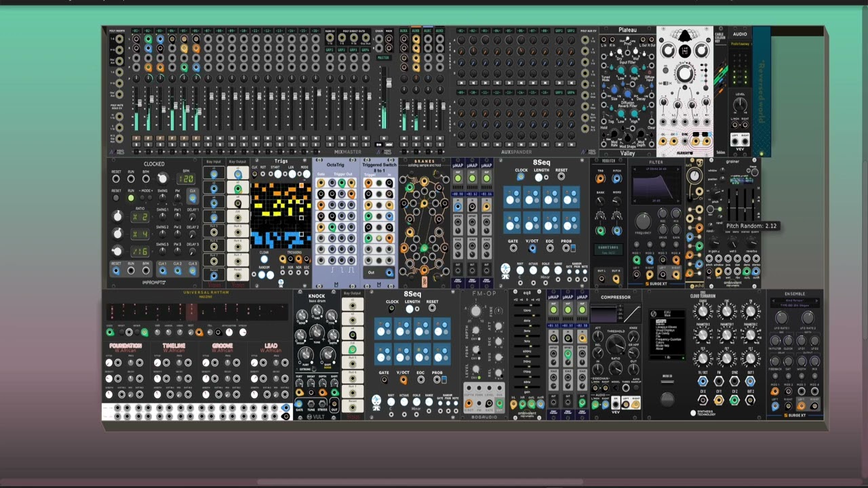
Task: Open the filter type selector on Filter display
Action: pyautogui.click(x=656, y=169)
